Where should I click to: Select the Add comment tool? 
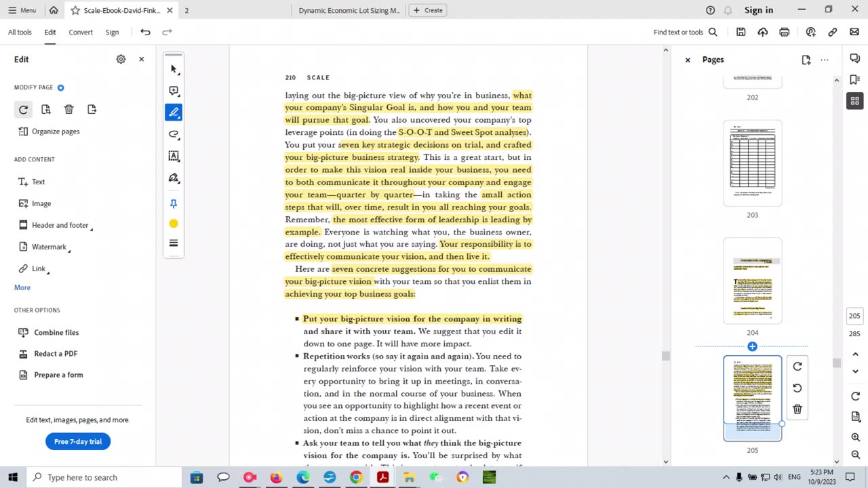(174, 91)
